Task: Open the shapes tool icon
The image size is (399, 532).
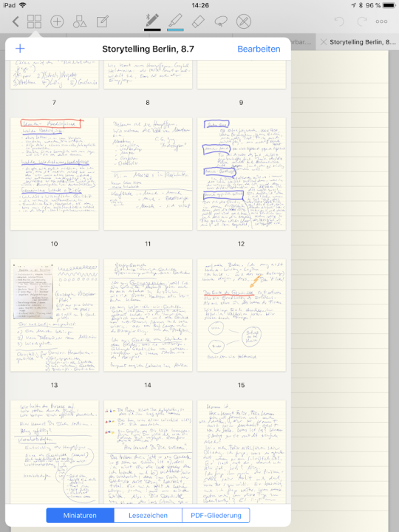Action: point(80,21)
